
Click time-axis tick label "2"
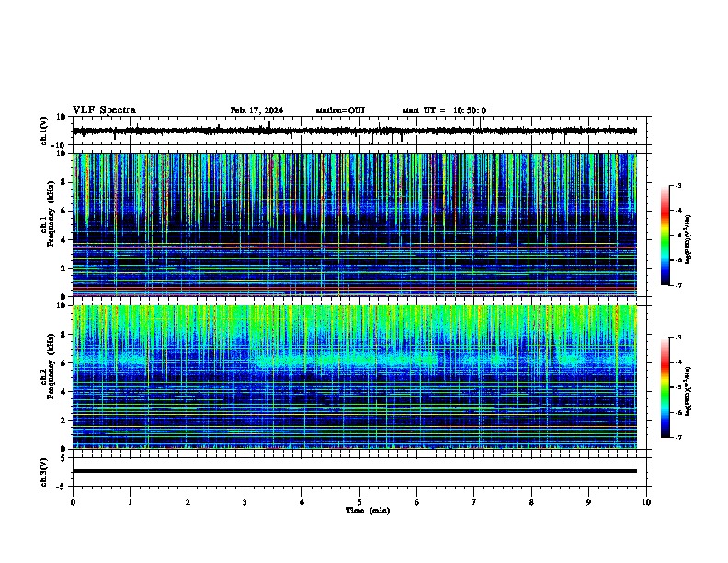tap(188, 502)
